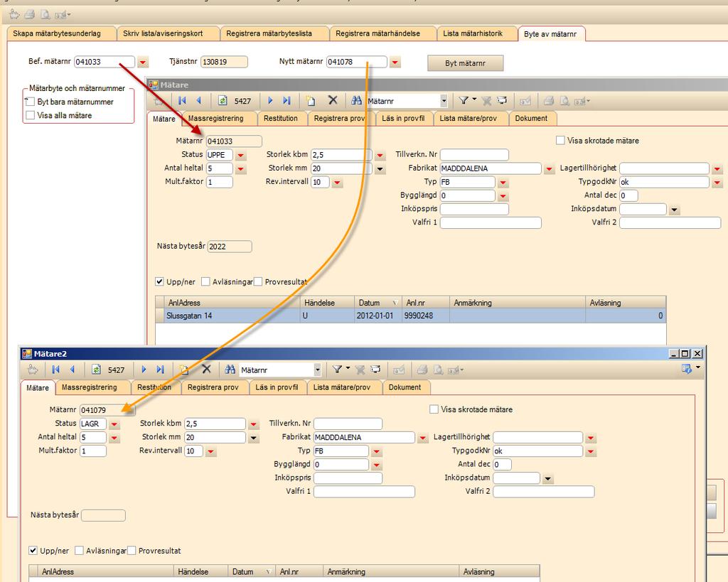Jump to last record in Mätare window
Viewport: 728px width, 582px height.
(287, 100)
